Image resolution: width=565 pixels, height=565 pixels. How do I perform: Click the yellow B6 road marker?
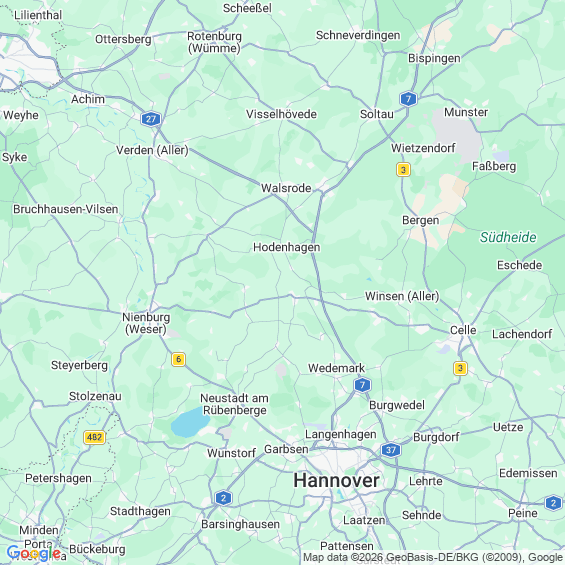tap(178, 359)
